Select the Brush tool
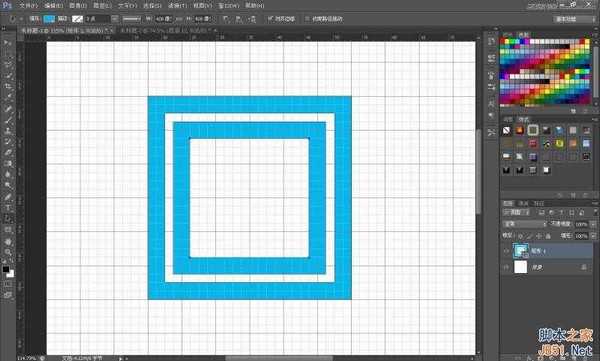600x361 pixels. tap(8, 120)
